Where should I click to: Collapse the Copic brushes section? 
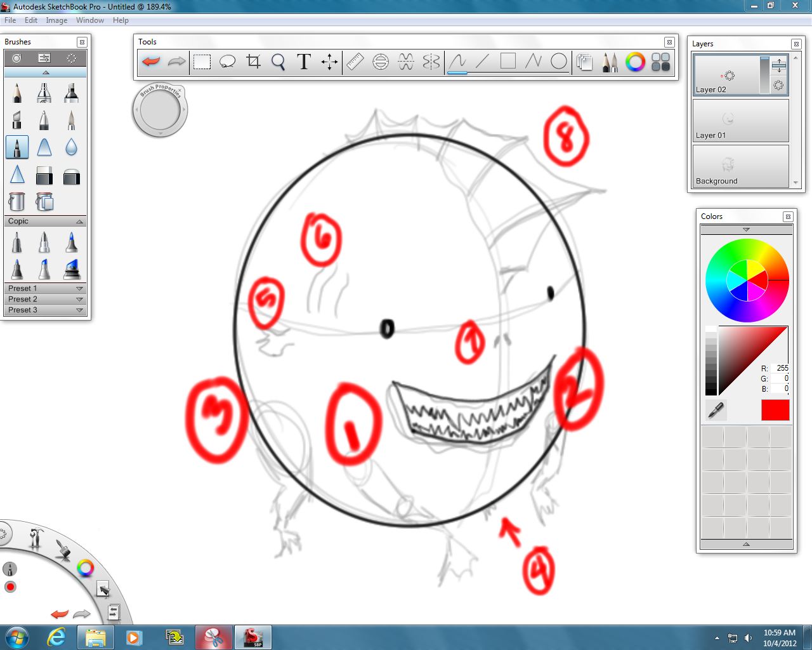click(79, 221)
